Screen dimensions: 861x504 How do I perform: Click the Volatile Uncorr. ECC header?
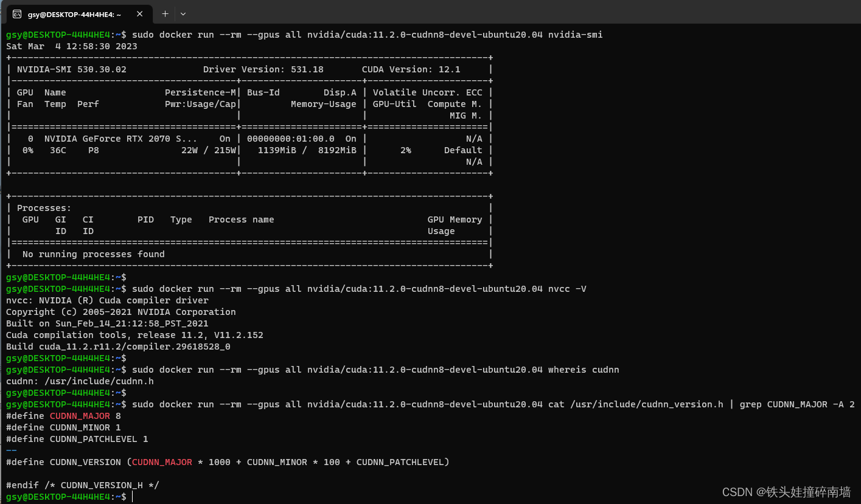tap(428, 92)
